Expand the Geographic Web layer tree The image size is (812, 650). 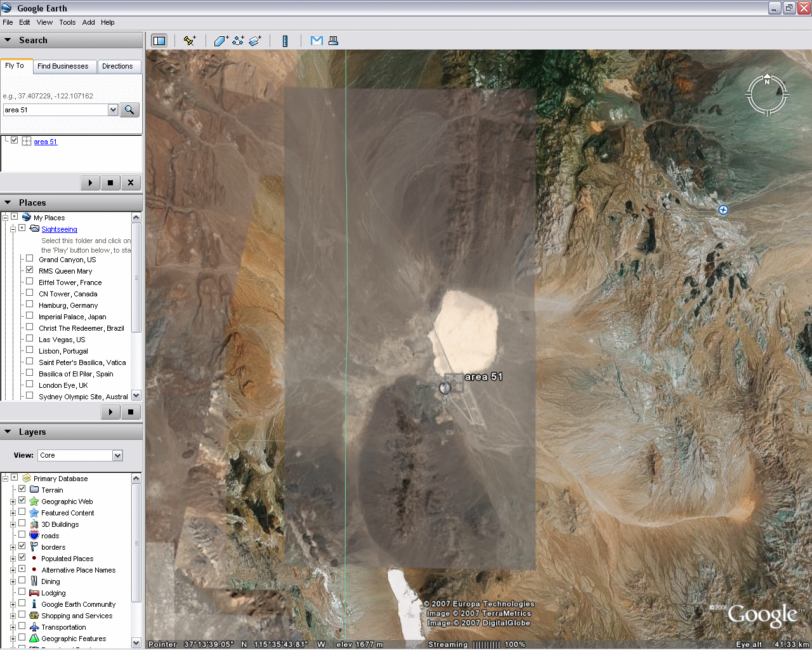click(13, 501)
